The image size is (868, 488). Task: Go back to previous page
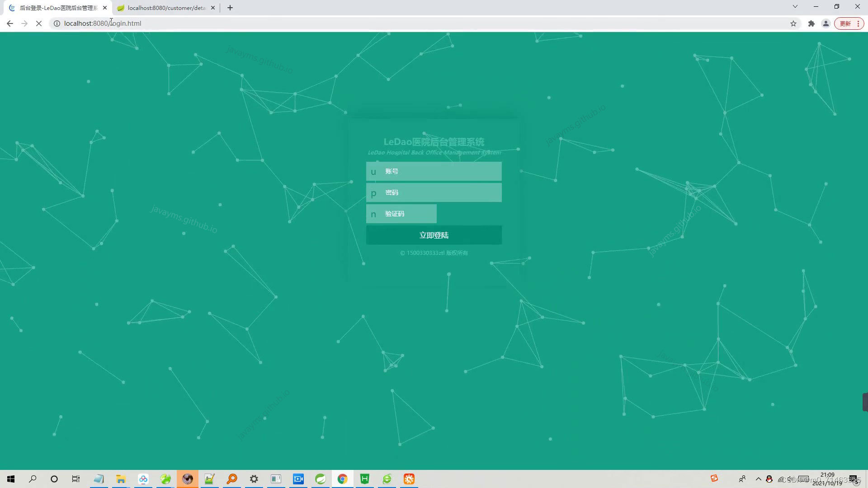click(10, 23)
